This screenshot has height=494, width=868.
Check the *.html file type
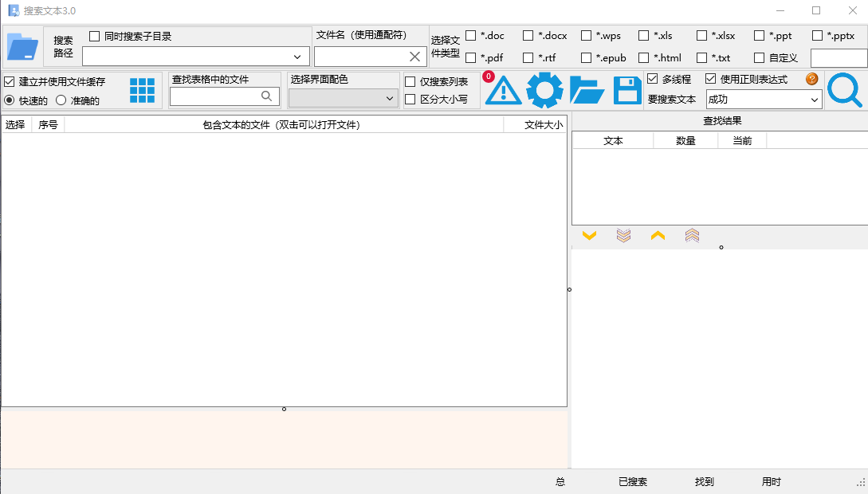pos(644,58)
